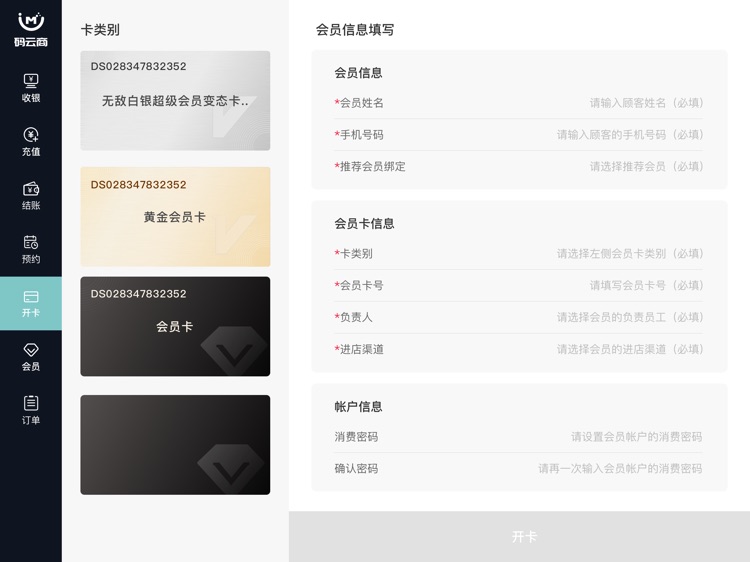Click the 开卡 submit button

(519, 537)
